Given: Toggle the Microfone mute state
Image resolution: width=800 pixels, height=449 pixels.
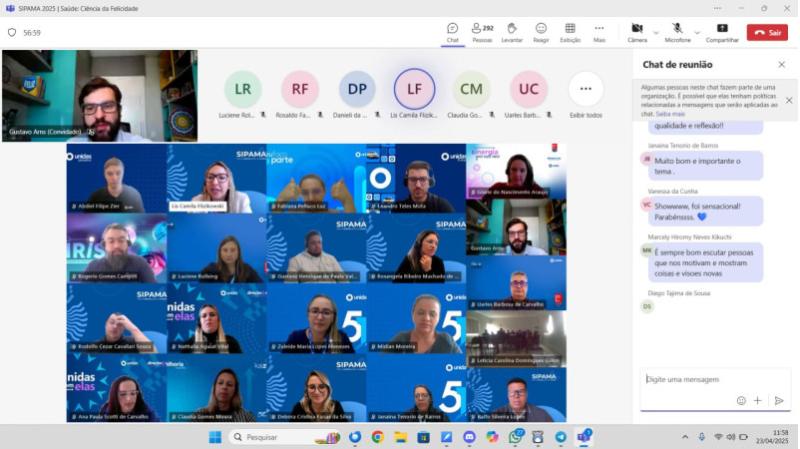Looking at the screenshot, I should coord(677,33).
